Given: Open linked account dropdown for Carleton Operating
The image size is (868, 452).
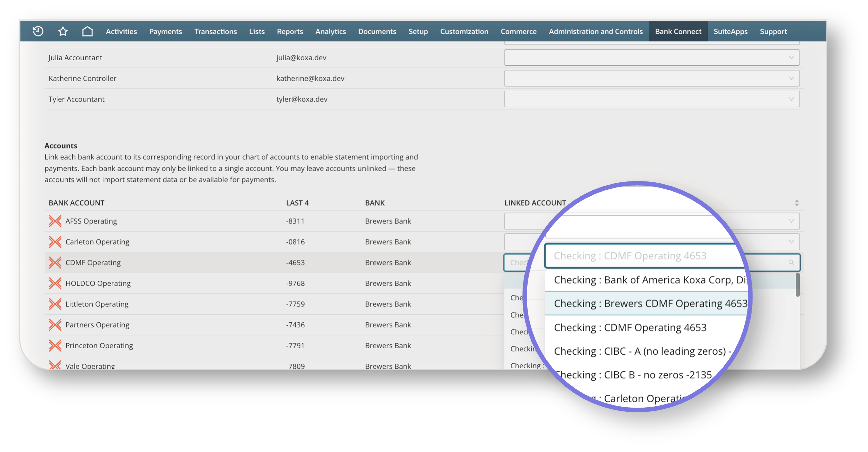Looking at the screenshot, I should tap(651, 242).
